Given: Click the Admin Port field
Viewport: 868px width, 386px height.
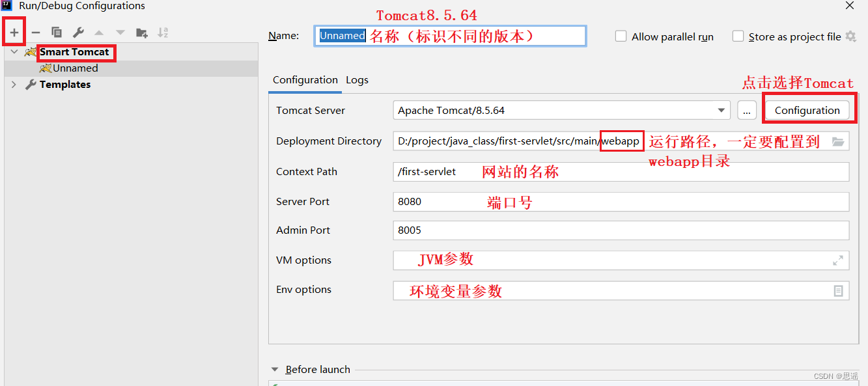Looking at the screenshot, I should [x=621, y=230].
